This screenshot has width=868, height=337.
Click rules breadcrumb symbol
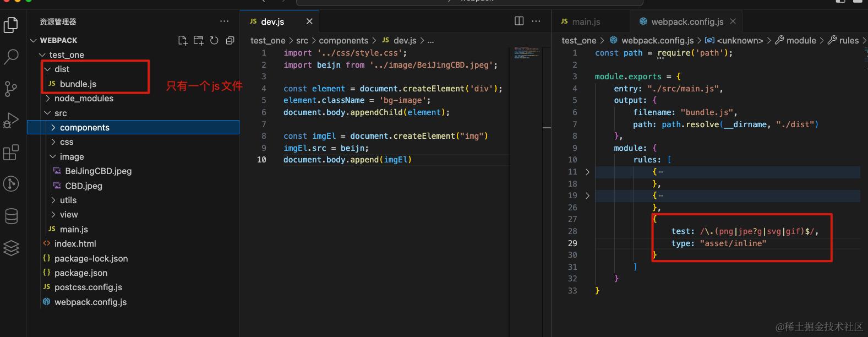843,40
